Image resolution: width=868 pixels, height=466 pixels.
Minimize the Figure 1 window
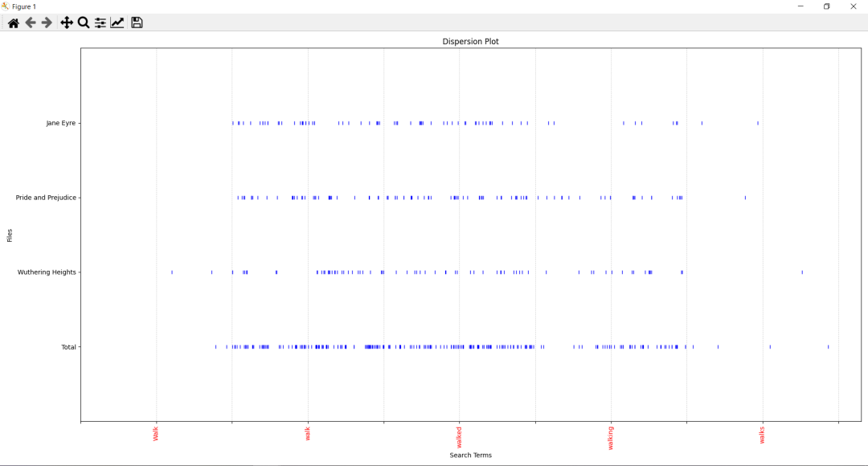point(800,6)
